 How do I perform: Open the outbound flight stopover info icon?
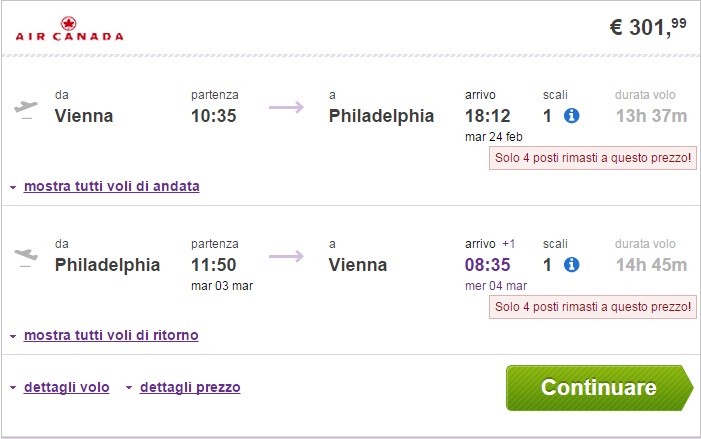tap(572, 116)
